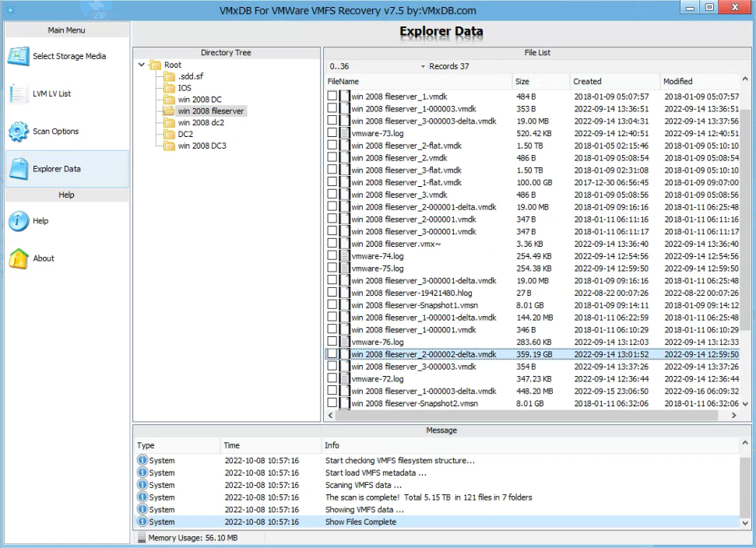Viewport: 756px width, 548px height.
Task: Open the Scan Options page
Action: (x=67, y=131)
